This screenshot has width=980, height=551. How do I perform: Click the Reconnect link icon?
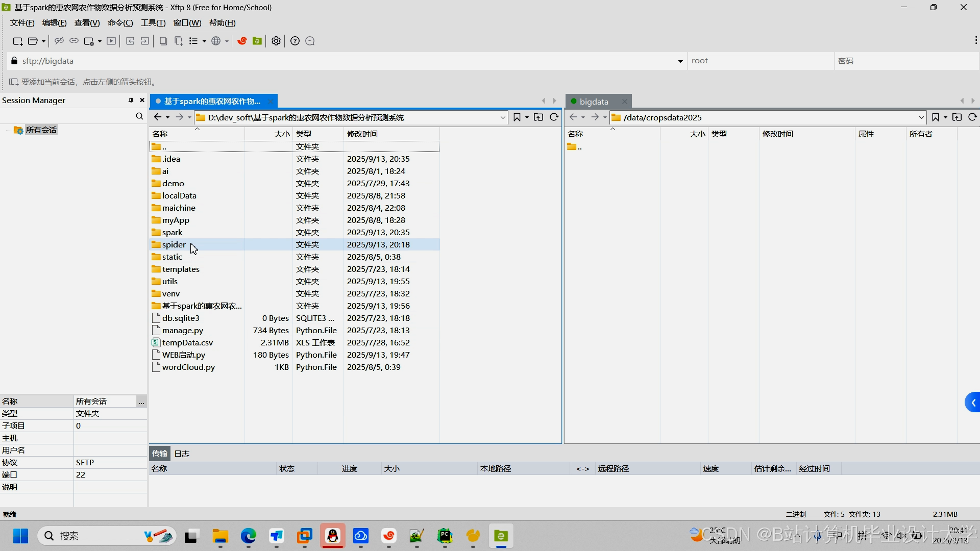click(x=73, y=41)
